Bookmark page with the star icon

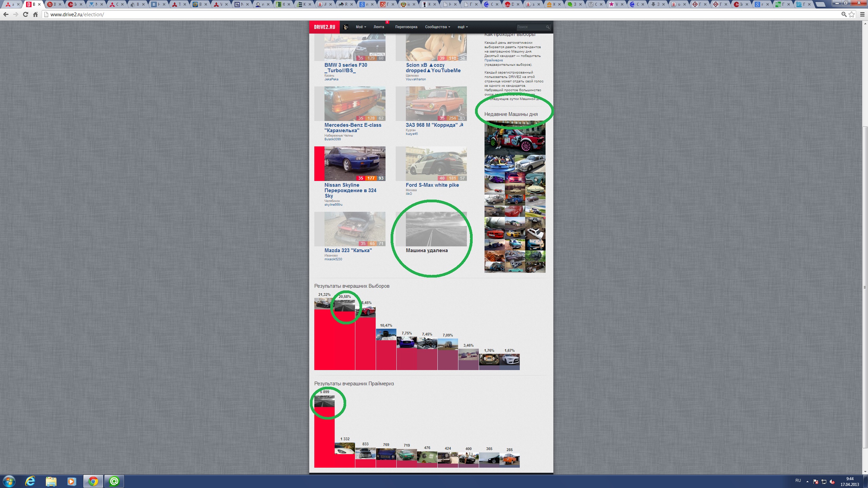point(851,15)
